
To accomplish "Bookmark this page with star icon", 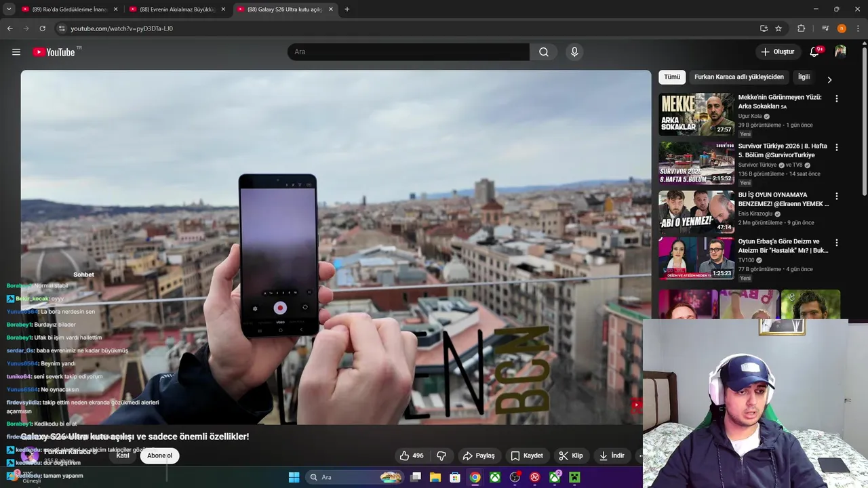I will click(x=778, y=28).
